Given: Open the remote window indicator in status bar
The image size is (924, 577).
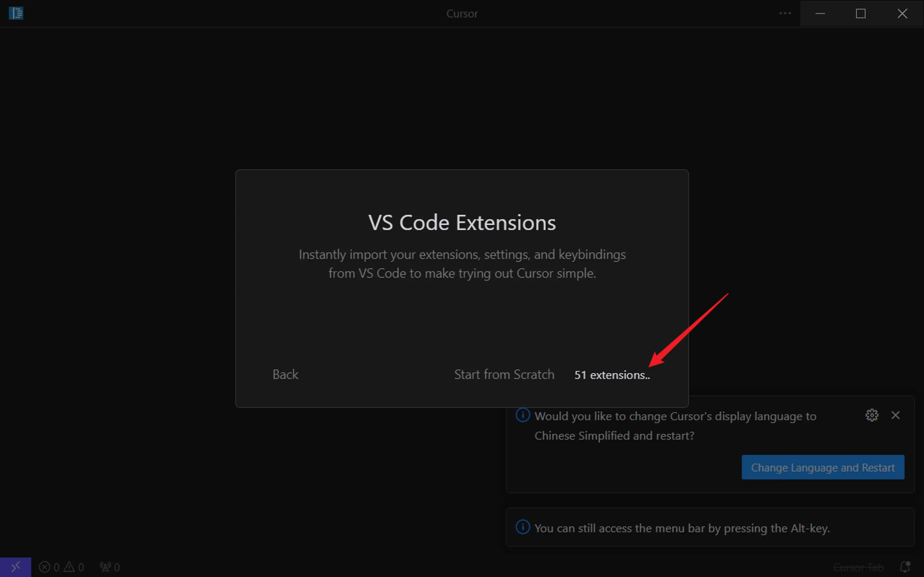Looking at the screenshot, I should pyautogui.click(x=15, y=567).
